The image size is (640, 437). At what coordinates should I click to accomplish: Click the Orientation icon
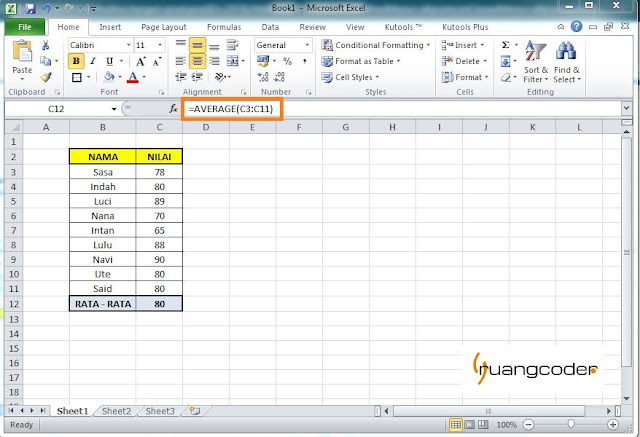[x=221, y=77]
